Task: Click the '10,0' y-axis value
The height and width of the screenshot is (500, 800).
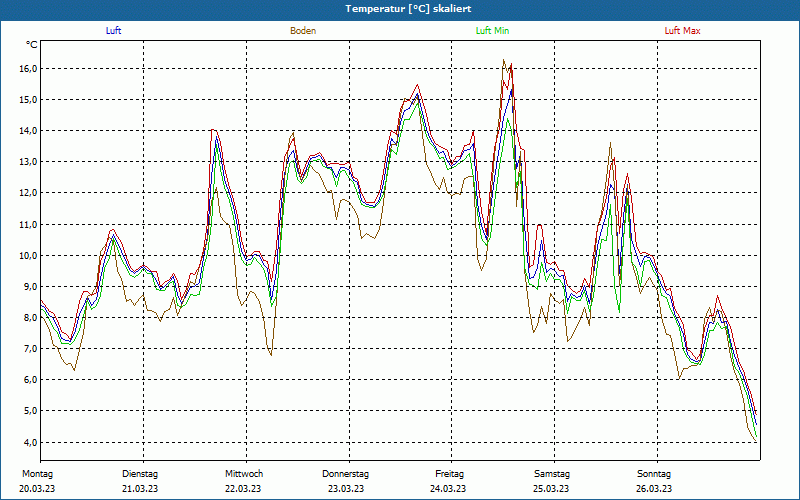Action: click(29, 256)
